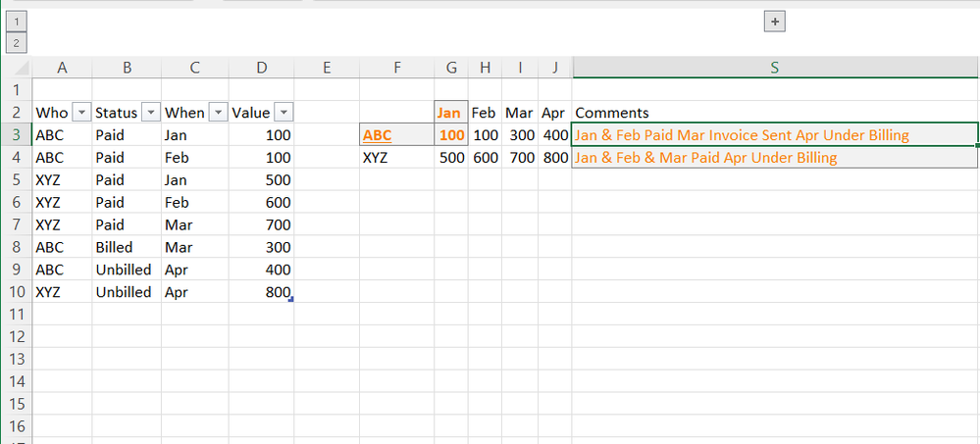Select column C header

coord(195,68)
